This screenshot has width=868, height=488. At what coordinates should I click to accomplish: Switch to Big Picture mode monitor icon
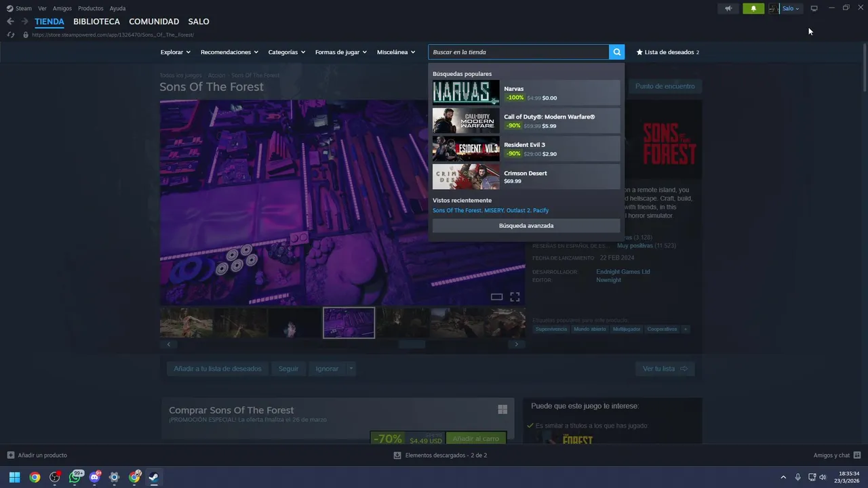pyautogui.click(x=814, y=9)
